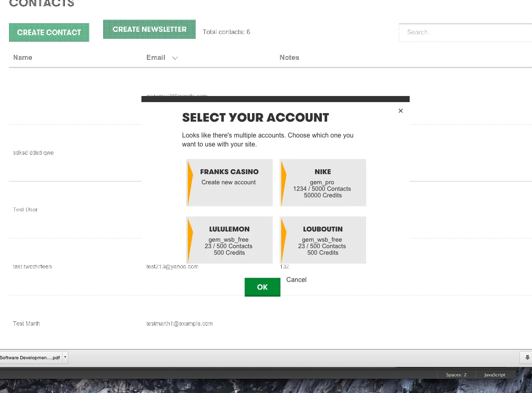This screenshot has width=532, height=393.
Task: Click the Create Newsletter button
Action: (x=149, y=29)
